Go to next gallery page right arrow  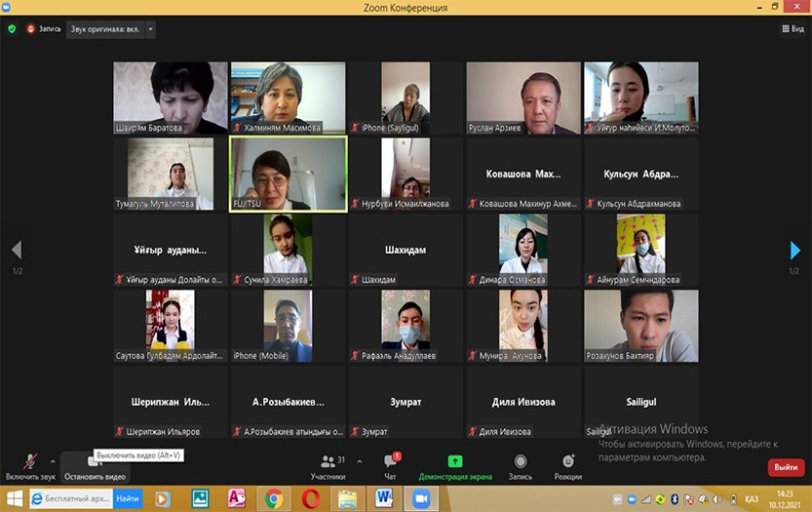[x=795, y=251]
